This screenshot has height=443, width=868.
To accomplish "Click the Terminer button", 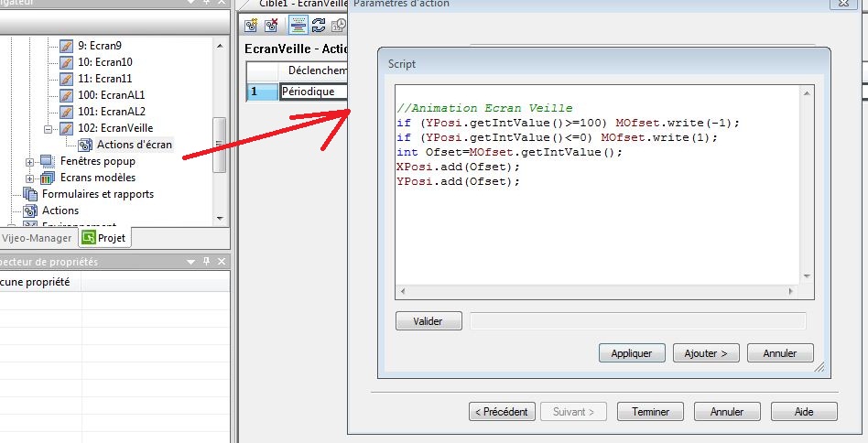I will pyautogui.click(x=650, y=412).
